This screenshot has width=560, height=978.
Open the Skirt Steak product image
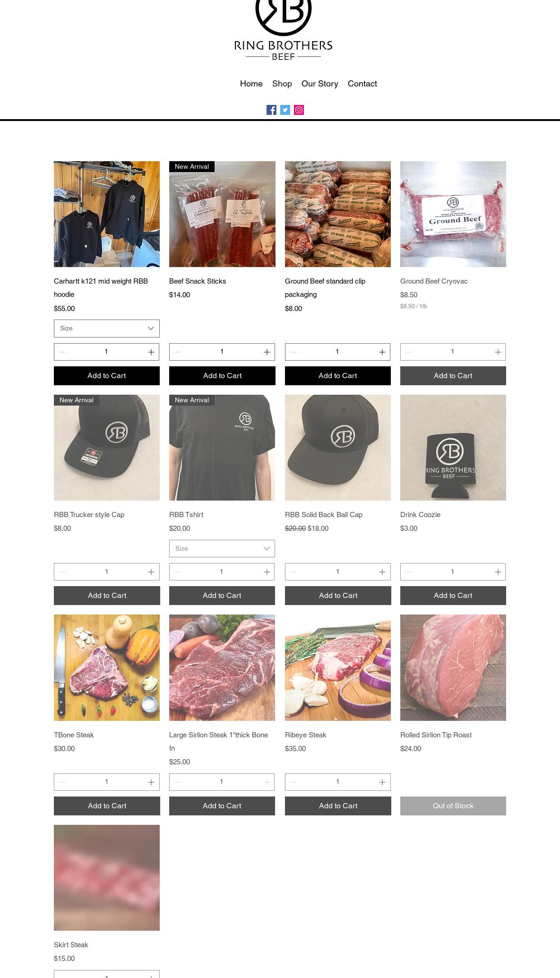107,878
